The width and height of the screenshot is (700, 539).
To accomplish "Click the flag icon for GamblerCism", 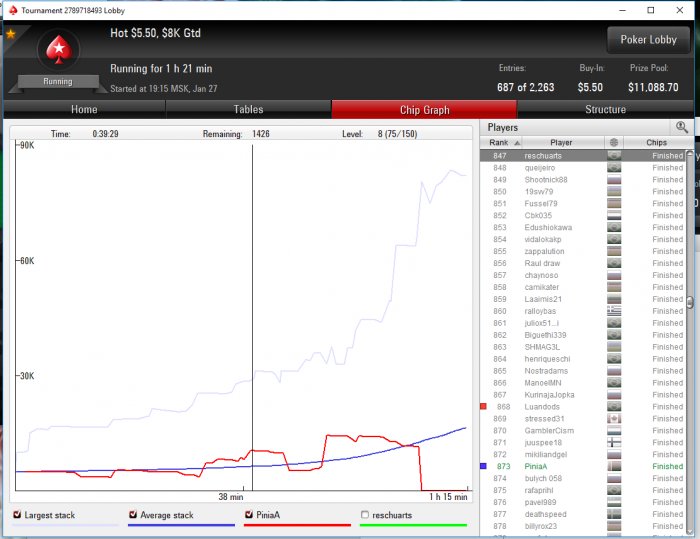I will [614, 431].
